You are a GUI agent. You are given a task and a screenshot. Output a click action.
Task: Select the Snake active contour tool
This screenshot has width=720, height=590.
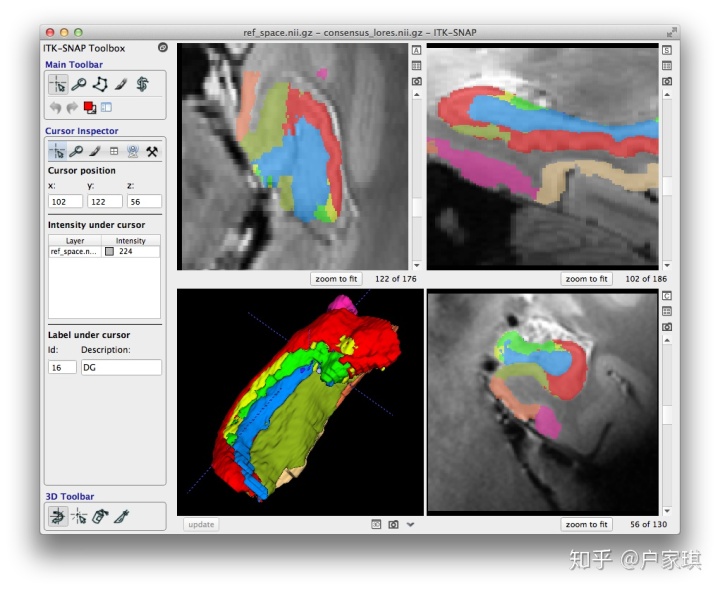(x=142, y=84)
